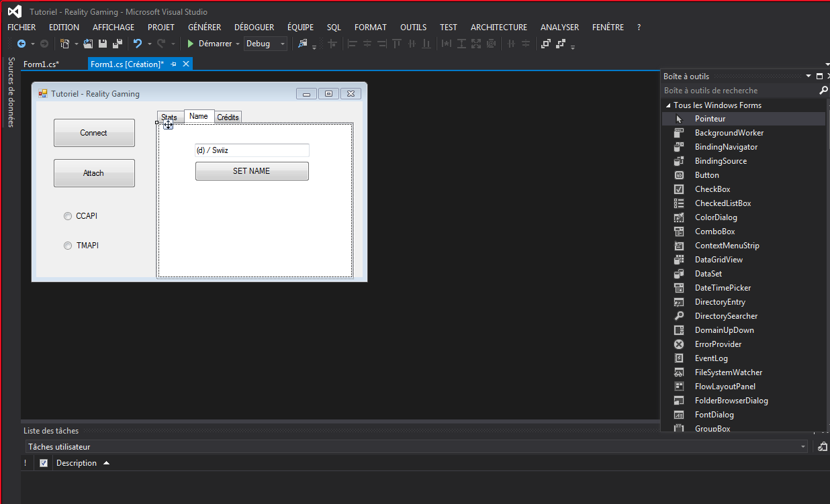This screenshot has height=504, width=830.
Task: Open the DÉBOGUER menu
Action: click(254, 28)
